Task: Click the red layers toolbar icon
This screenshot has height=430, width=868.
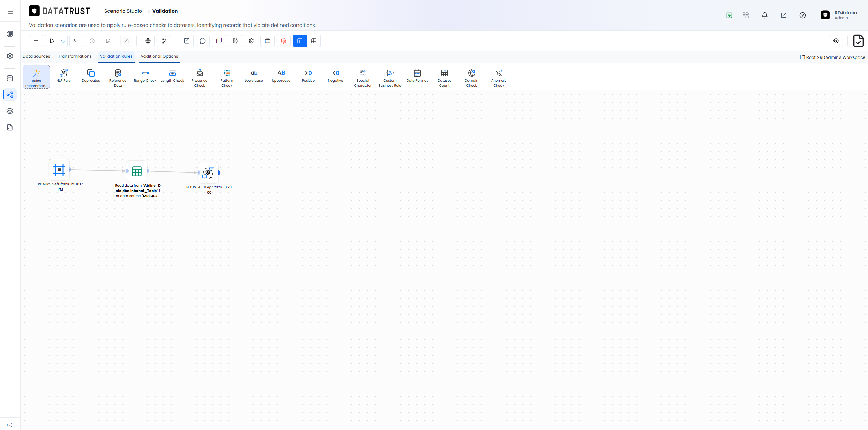Action: pyautogui.click(x=284, y=41)
